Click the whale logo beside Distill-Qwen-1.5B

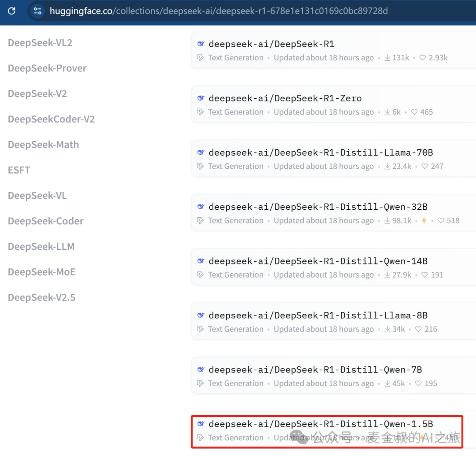pyautogui.click(x=201, y=424)
